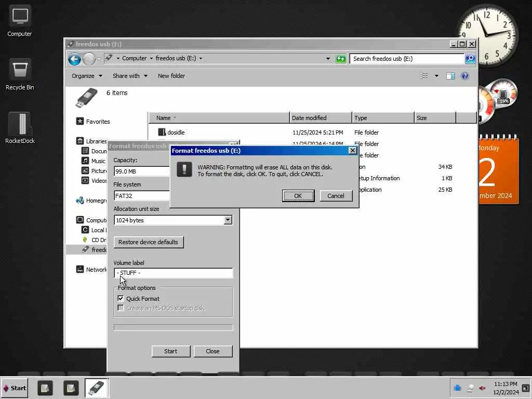Image resolution: width=532 pixels, height=399 pixels.
Task: Click the File system FAT32 combo box
Action: (x=142, y=196)
